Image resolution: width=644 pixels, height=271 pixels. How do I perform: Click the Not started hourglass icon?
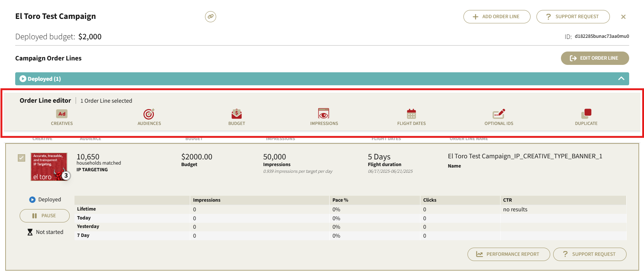(30, 232)
